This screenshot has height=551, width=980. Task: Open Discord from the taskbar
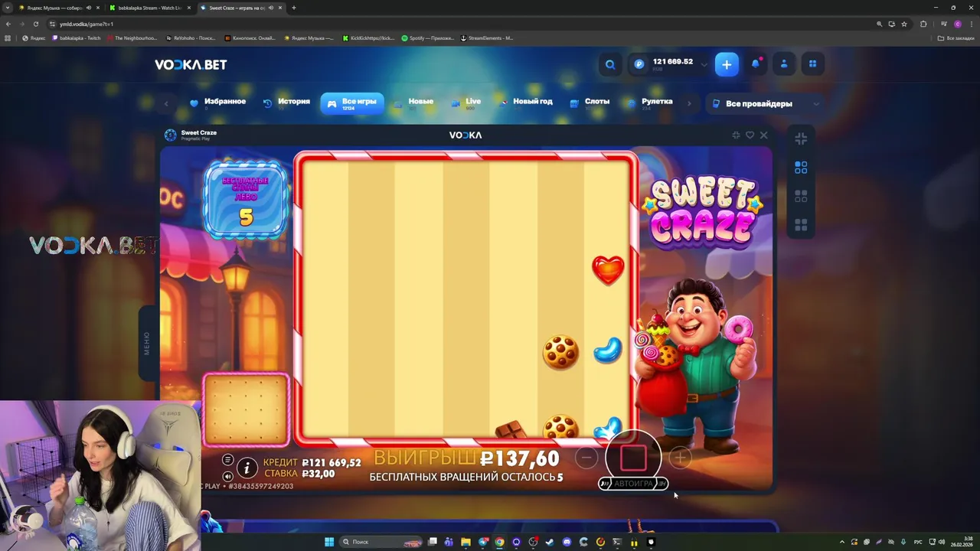pyautogui.click(x=567, y=542)
